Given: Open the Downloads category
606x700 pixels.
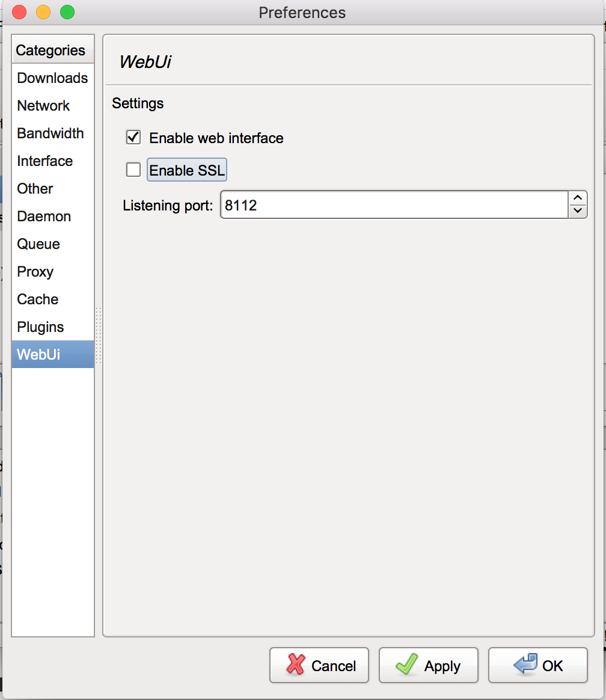Looking at the screenshot, I should click(52, 78).
